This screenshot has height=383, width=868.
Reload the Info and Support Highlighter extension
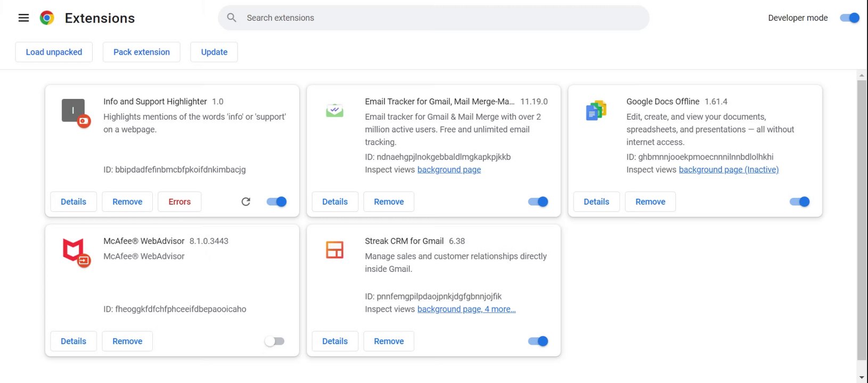[x=245, y=202]
